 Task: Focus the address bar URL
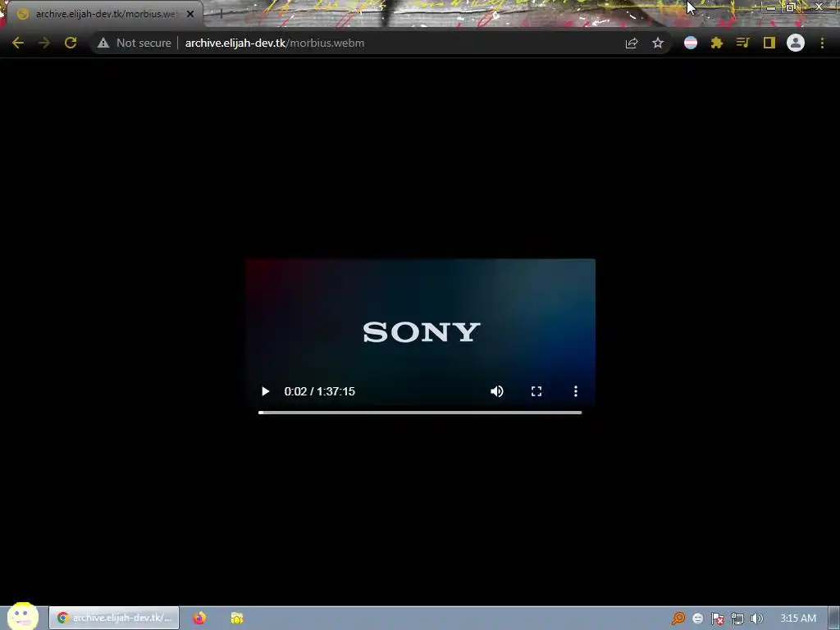point(274,43)
